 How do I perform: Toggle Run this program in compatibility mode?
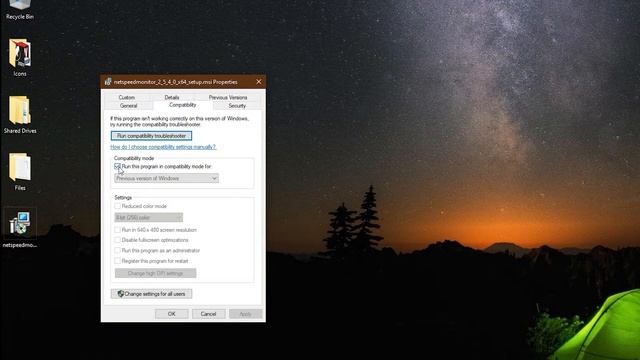(118, 166)
